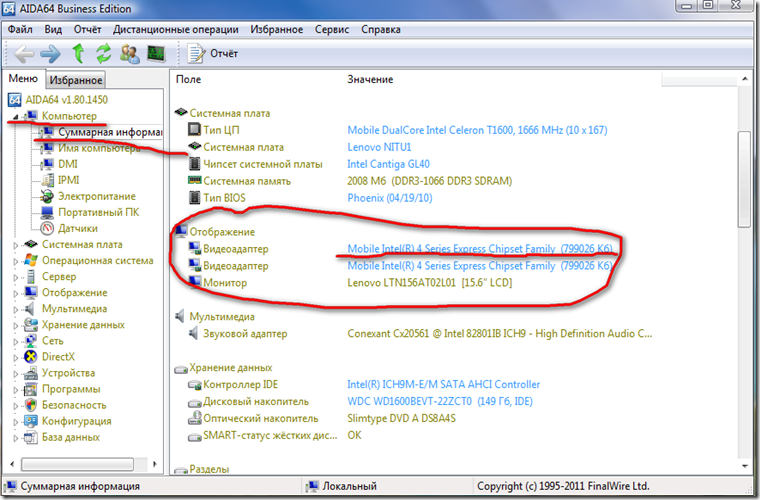Expand the Сервер tree node
This screenshot has height=500, width=760.
coord(16,278)
